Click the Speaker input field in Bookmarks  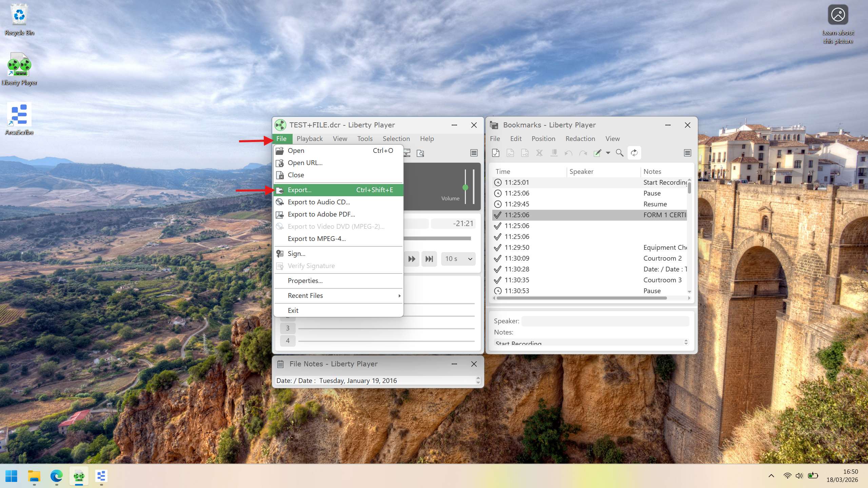point(605,321)
